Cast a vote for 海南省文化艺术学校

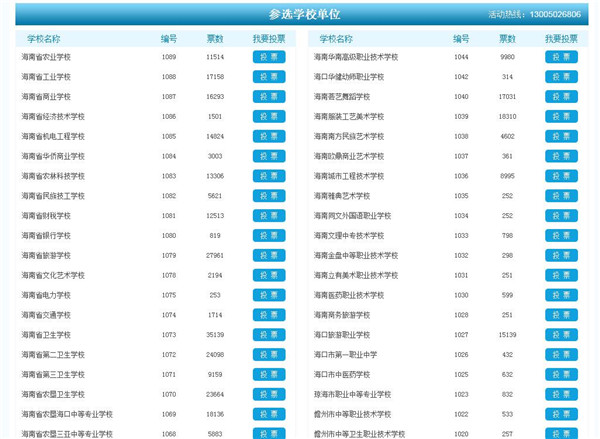point(269,275)
